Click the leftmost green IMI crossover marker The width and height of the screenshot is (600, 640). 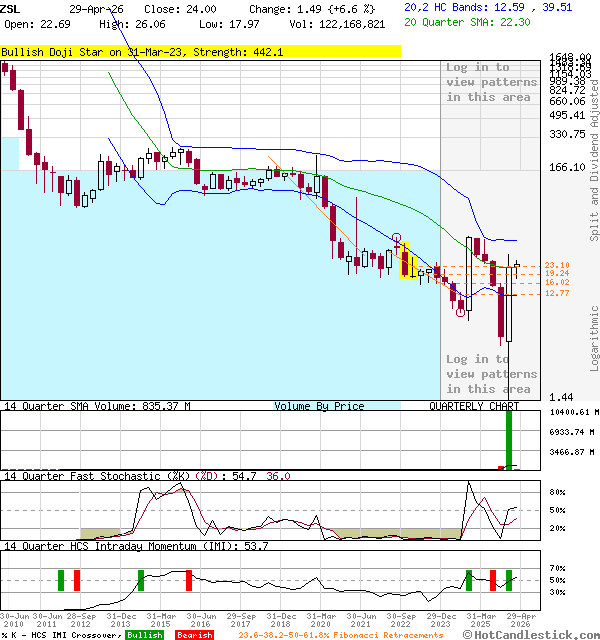pos(61,580)
